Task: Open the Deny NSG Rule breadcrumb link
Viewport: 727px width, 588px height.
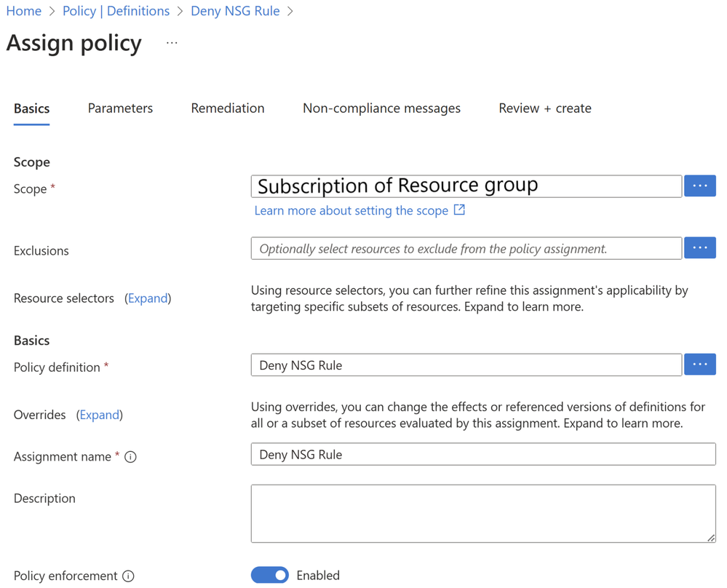Action: point(236,11)
